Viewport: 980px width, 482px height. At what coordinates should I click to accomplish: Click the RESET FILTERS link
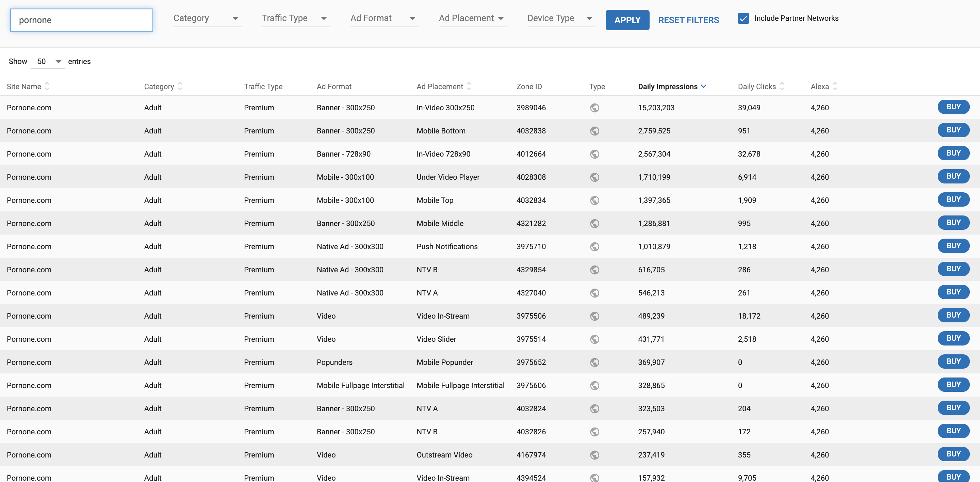688,20
